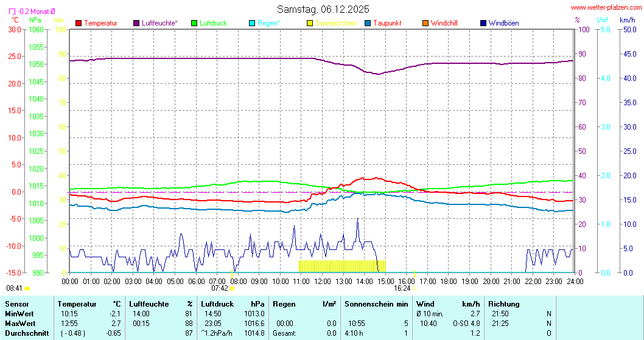
Task: Click the dark blue Windböen legend swatch
Action: coord(483,23)
